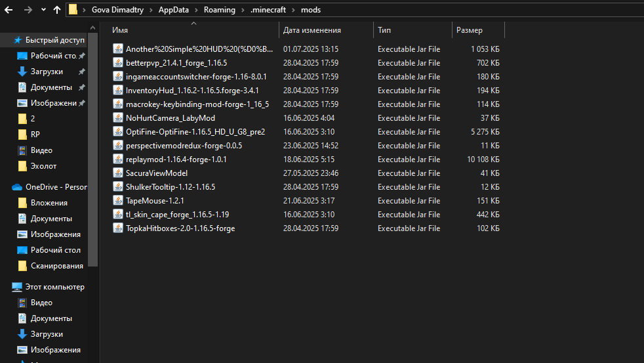Image resolution: width=644 pixels, height=363 pixels.
Task: Click the navigation pane vertical scrollbar
Action: pyautogui.click(x=93, y=149)
